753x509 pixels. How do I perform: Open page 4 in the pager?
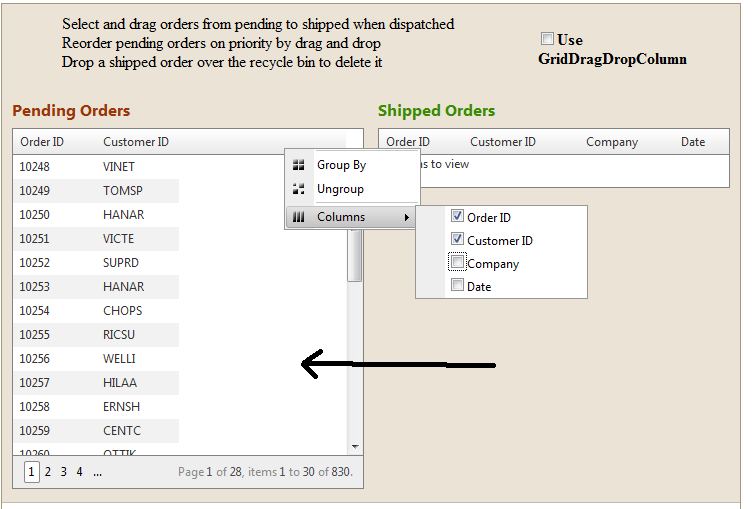(79, 472)
